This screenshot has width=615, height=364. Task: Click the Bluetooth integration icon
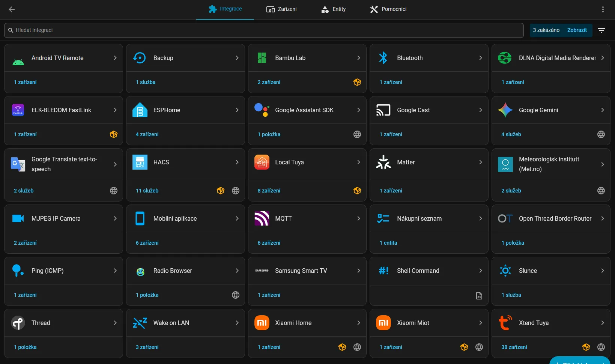[x=383, y=58]
